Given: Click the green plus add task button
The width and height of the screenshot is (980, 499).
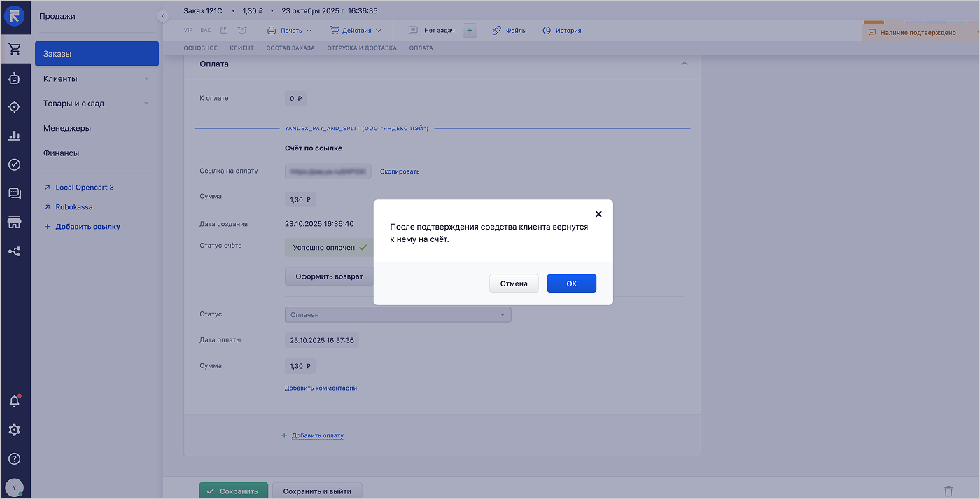Looking at the screenshot, I should [x=470, y=30].
